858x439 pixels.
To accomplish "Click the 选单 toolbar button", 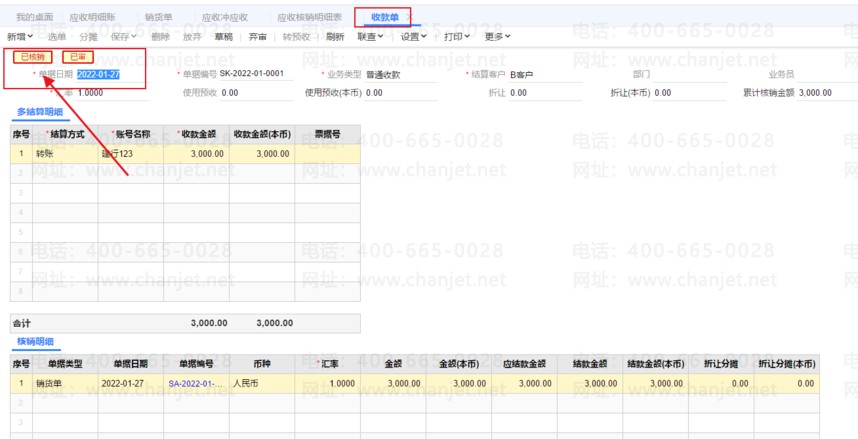I will [x=57, y=37].
